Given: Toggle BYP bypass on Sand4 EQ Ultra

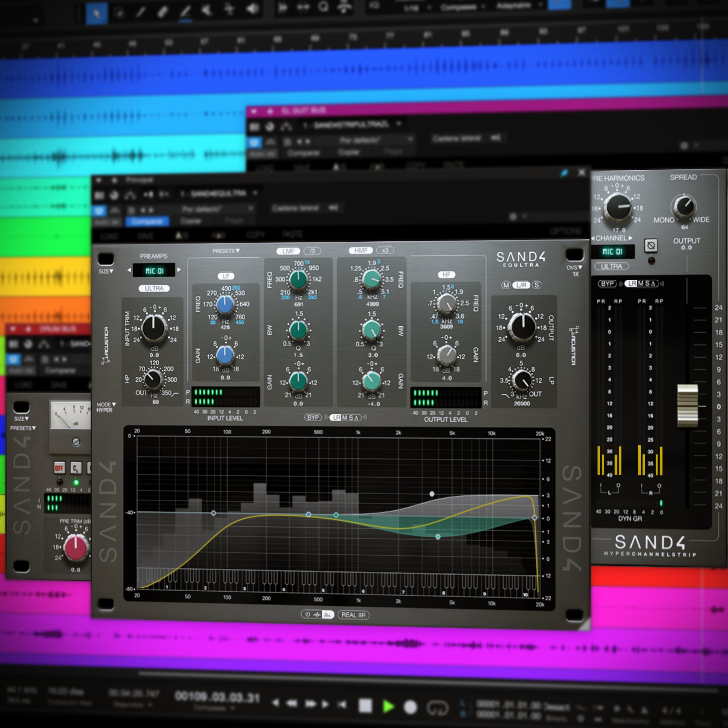Looking at the screenshot, I should 313,418.
